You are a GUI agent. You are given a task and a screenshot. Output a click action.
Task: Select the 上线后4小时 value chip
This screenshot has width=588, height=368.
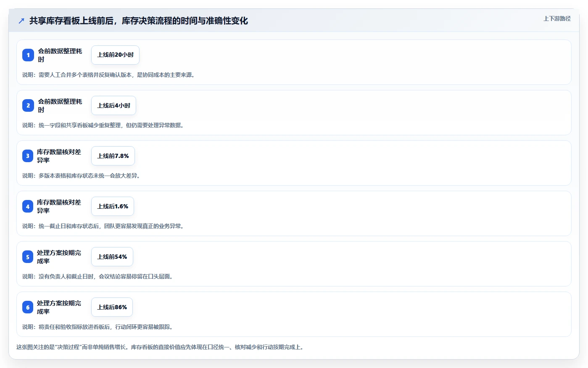click(x=113, y=105)
